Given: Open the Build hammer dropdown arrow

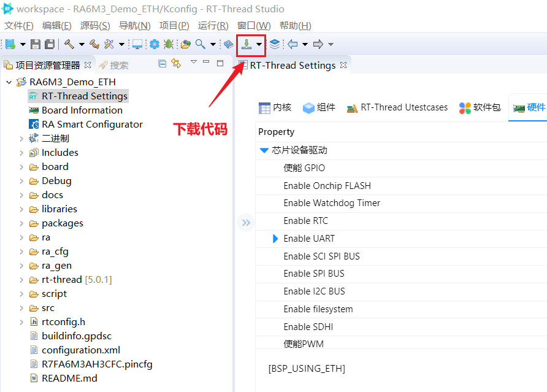Looking at the screenshot, I should pyautogui.click(x=82, y=44).
